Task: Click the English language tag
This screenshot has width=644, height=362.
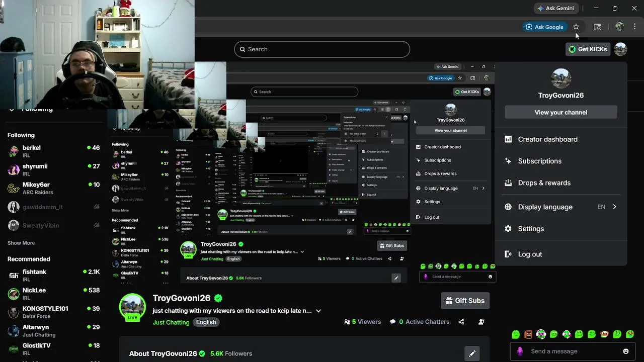Action: [206, 322]
